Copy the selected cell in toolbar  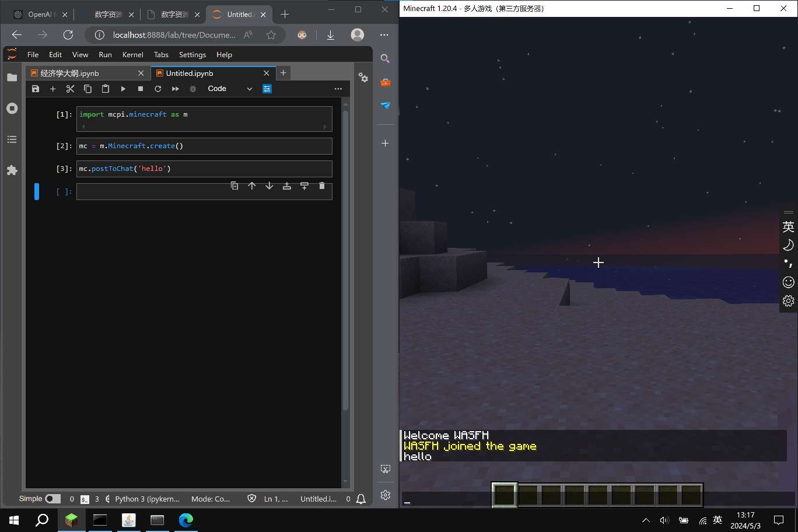tap(87, 89)
